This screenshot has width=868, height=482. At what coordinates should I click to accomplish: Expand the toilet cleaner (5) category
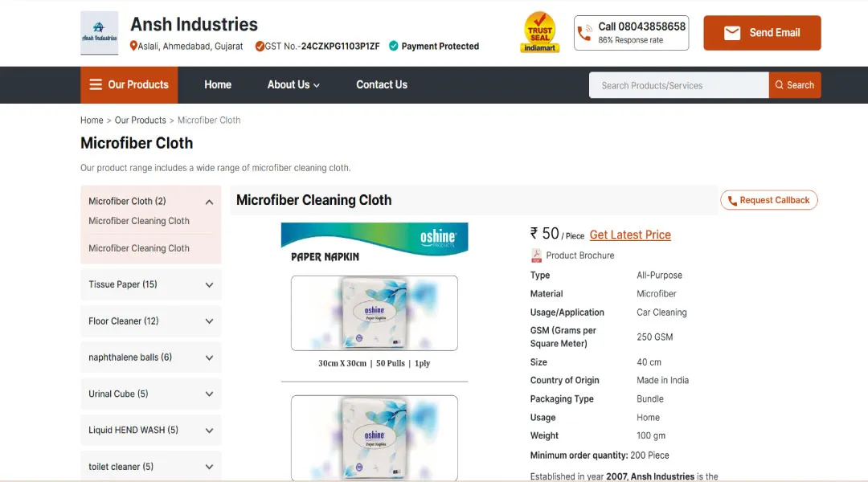pyautogui.click(x=209, y=467)
